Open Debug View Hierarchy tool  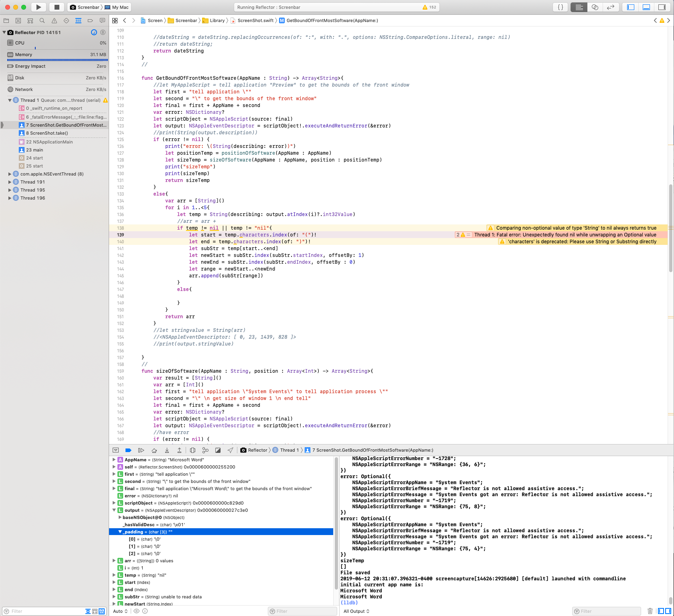click(x=192, y=450)
